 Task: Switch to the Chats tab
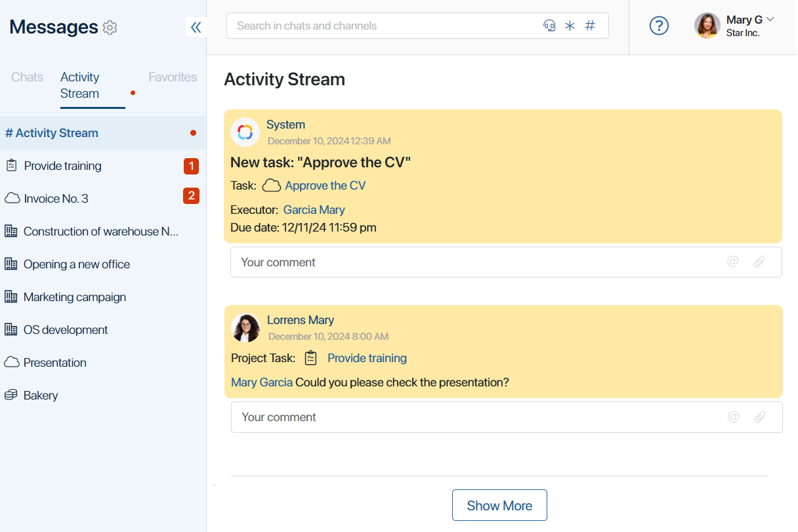pyautogui.click(x=27, y=77)
